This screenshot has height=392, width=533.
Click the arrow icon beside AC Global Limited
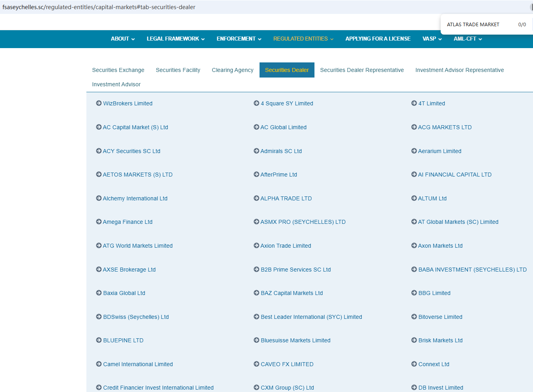click(x=256, y=127)
